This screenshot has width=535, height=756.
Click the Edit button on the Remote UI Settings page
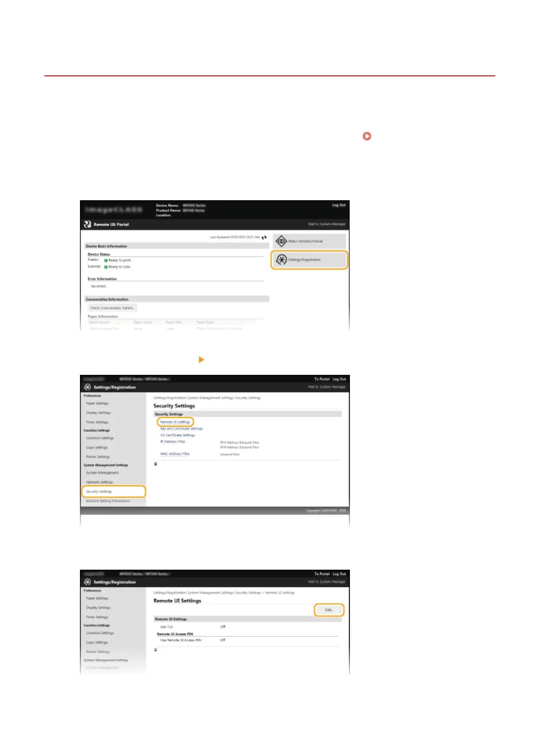pos(329,610)
